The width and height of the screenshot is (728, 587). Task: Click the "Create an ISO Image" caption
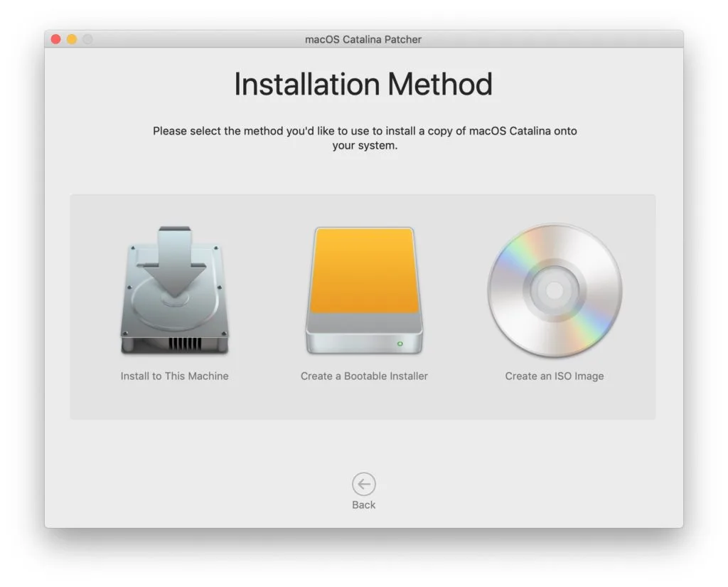(554, 376)
